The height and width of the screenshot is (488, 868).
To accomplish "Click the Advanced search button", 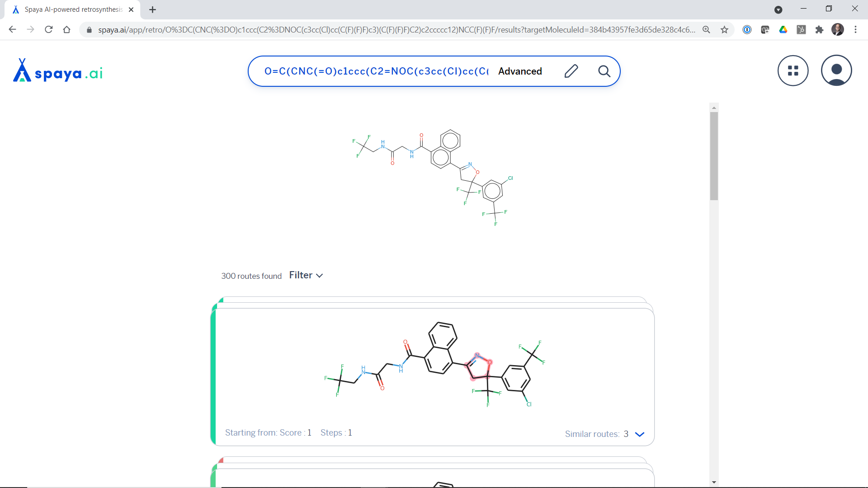I will pyautogui.click(x=520, y=71).
